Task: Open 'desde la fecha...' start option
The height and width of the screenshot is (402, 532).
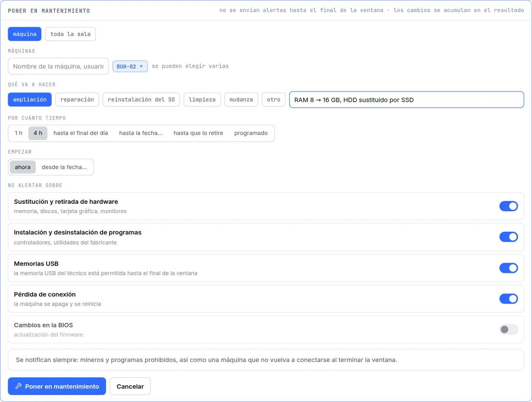Action: point(64,167)
